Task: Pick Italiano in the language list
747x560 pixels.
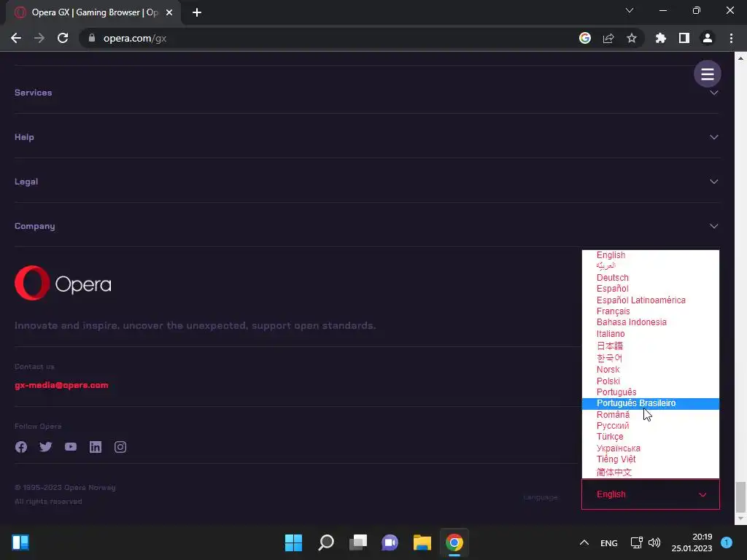Action: point(650,334)
